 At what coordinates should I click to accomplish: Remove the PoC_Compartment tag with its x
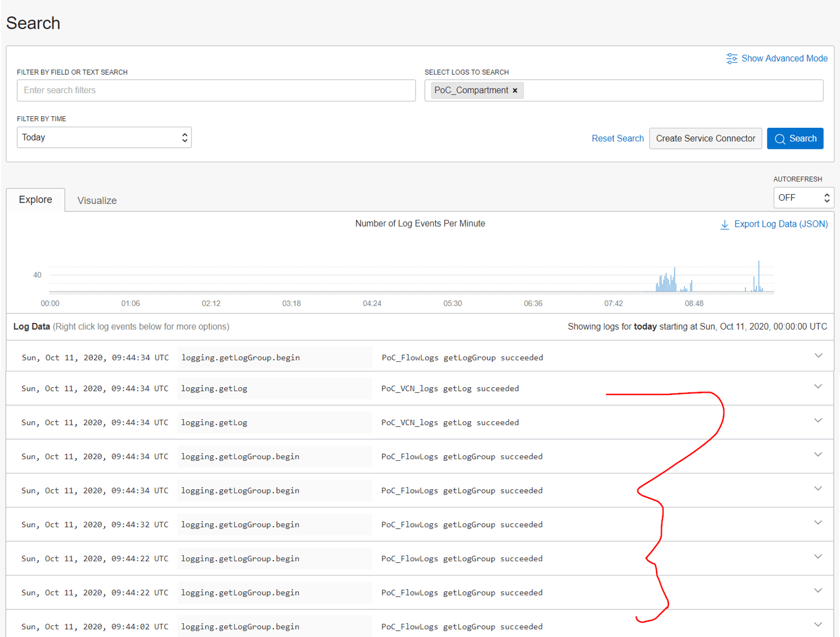(515, 90)
